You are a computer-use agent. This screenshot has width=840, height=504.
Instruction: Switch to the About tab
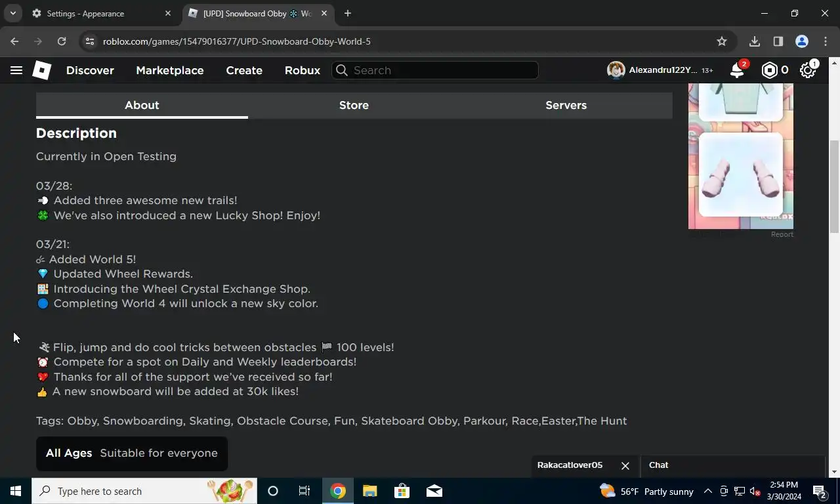click(142, 105)
